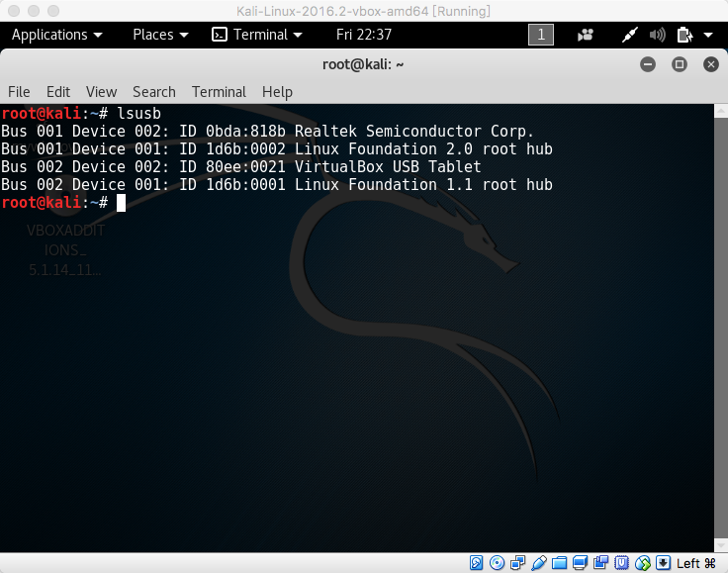Image resolution: width=728 pixels, height=573 pixels.
Task: Click the VirtualBox network adapters icon
Action: coord(517,563)
